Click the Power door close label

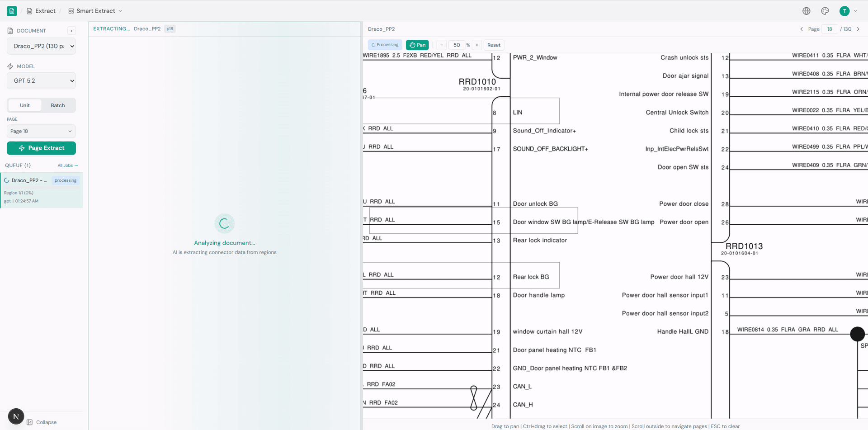point(684,204)
